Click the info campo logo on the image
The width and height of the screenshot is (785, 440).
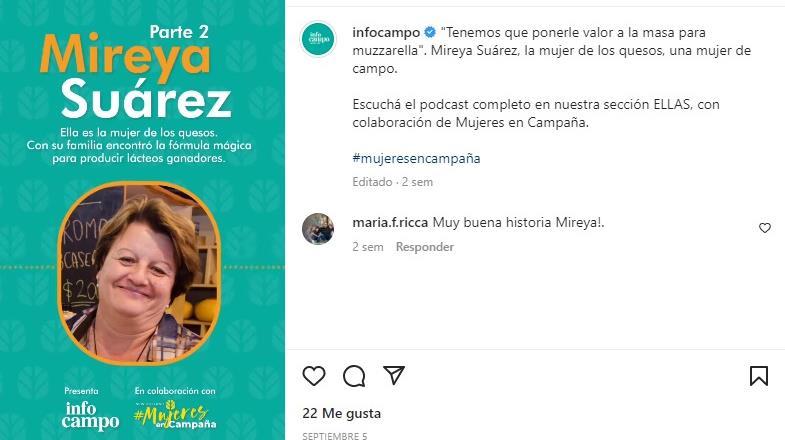click(90, 415)
